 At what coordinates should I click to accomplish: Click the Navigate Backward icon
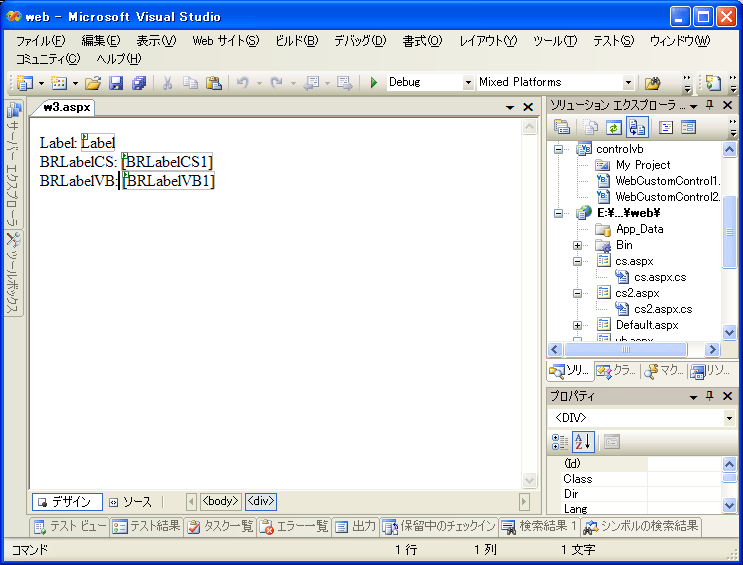click(311, 83)
